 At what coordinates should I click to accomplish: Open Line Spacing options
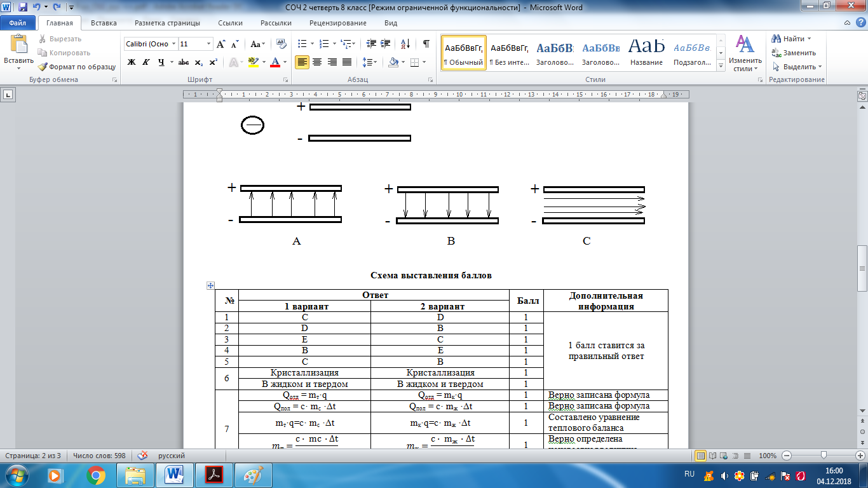coord(369,62)
